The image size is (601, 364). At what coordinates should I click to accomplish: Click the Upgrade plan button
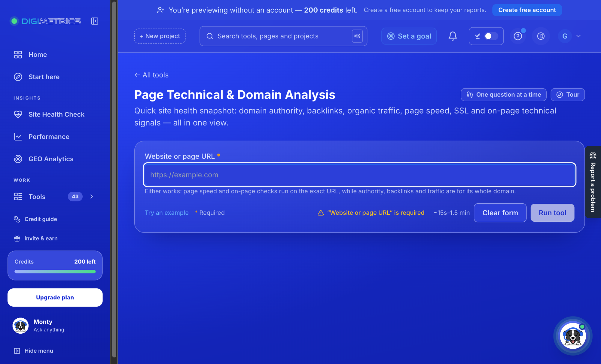coord(55,297)
